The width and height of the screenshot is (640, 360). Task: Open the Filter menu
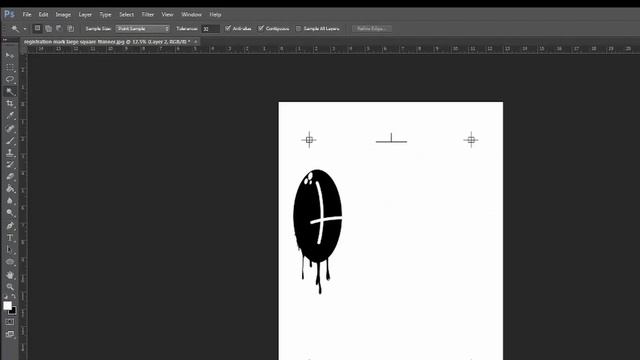(x=148, y=14)
